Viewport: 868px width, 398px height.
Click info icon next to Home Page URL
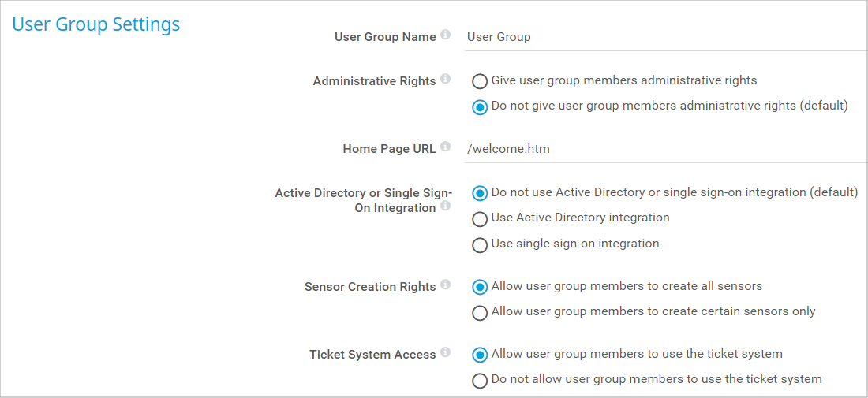(x=446, y=147)
